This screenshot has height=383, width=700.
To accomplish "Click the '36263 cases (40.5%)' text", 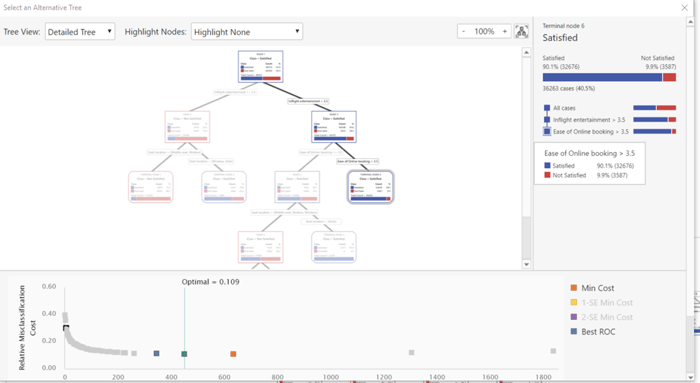I will tap(569, 88).
